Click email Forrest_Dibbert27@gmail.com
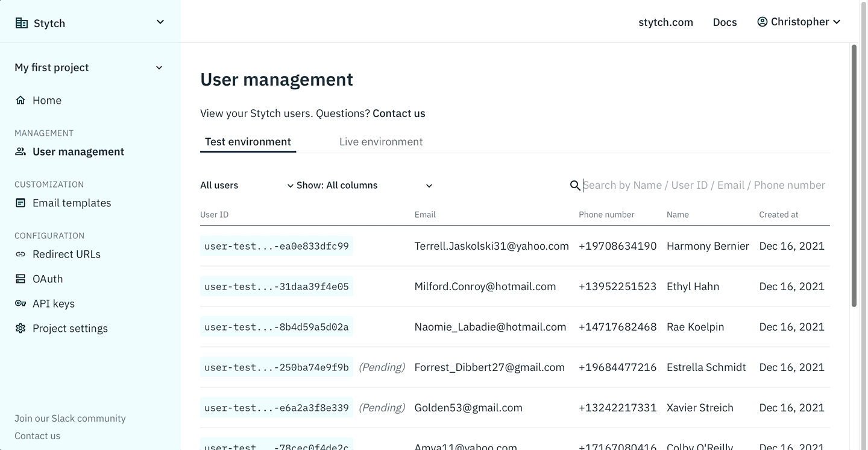Screen dimensions: 868x450 (x=489, y=367)
